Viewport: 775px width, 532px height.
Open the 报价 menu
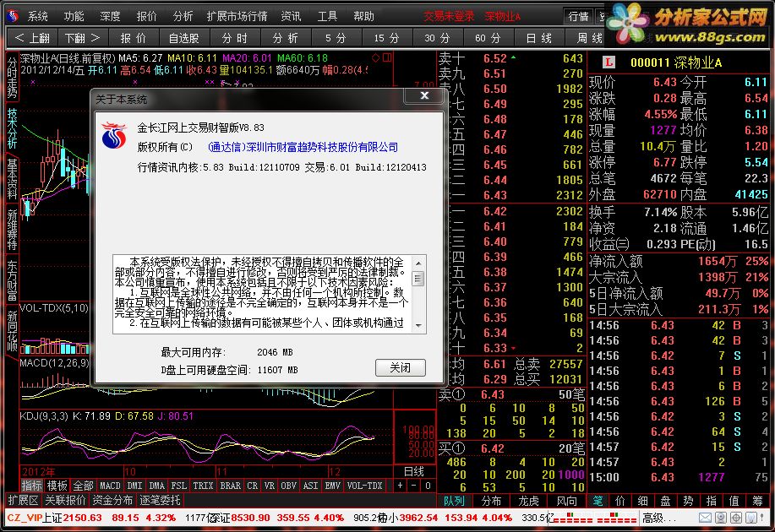(x=146, y=16)
